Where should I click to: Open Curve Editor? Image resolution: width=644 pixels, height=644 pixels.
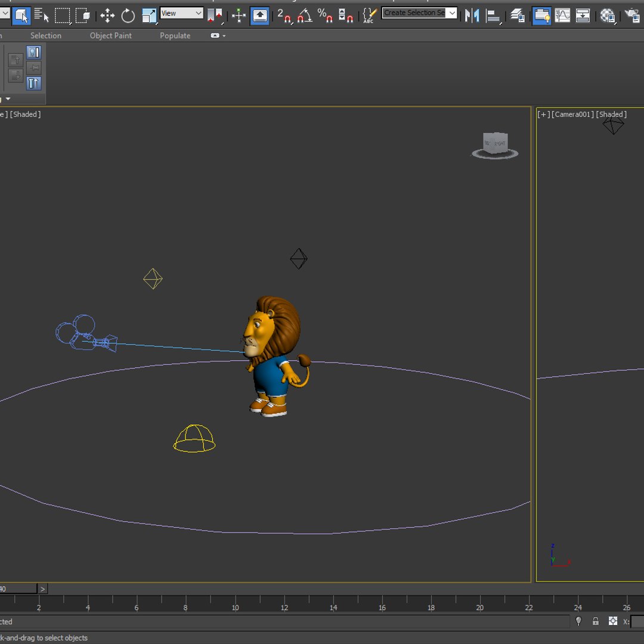(x=562, y=16)
